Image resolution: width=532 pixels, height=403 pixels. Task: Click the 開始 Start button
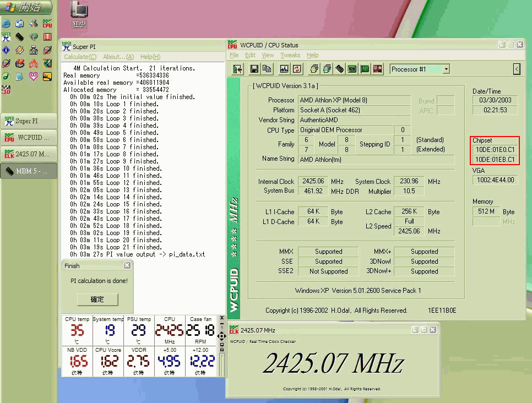(x=26, y=8)
